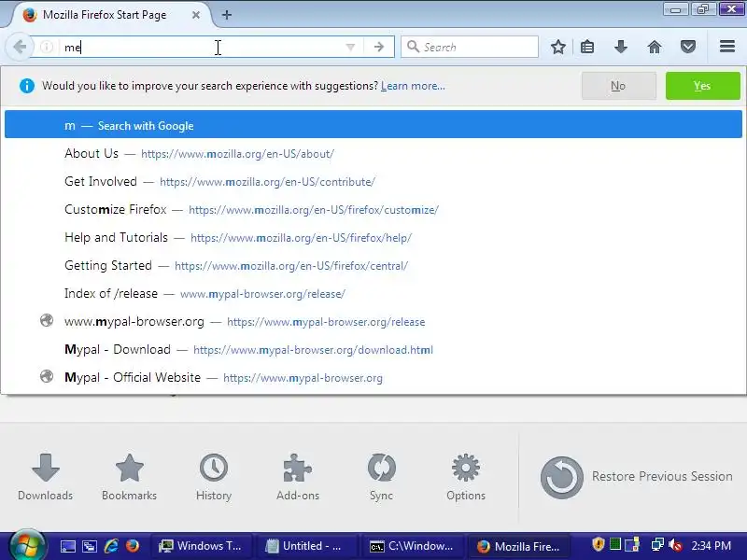Choose the Help and Tutorials suggestion

pos(373,238)
